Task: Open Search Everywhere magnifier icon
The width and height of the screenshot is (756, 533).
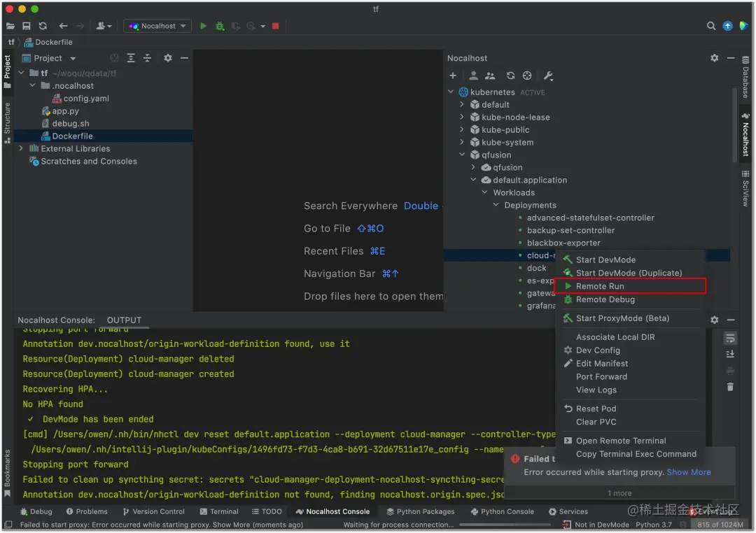Action: click(711, 26)
